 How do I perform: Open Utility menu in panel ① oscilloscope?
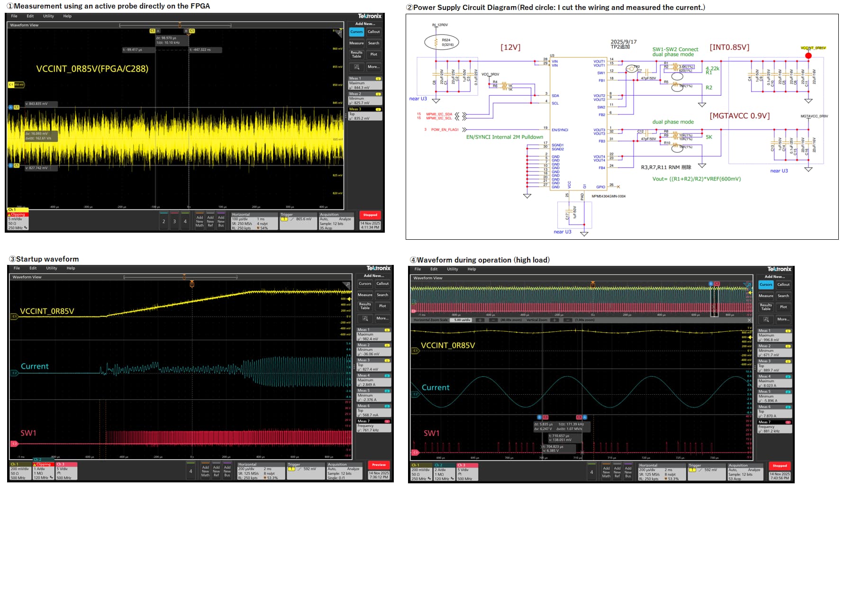pos(48,16)
